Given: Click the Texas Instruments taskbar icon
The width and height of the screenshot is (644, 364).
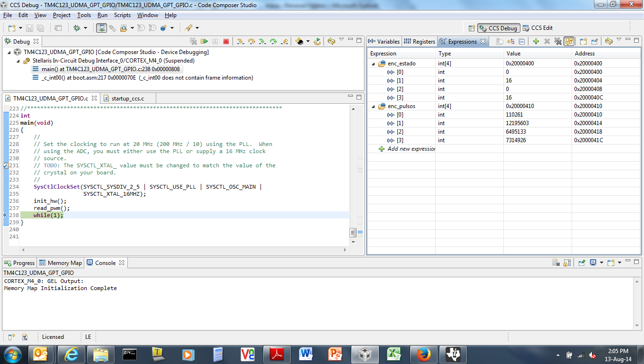Looking at the screenshot, I should tap(453, 354).
